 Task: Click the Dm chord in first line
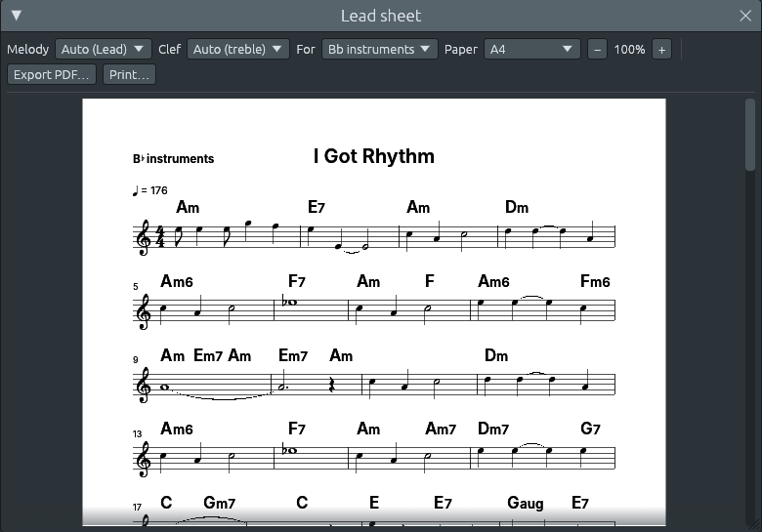coord(517,207)
